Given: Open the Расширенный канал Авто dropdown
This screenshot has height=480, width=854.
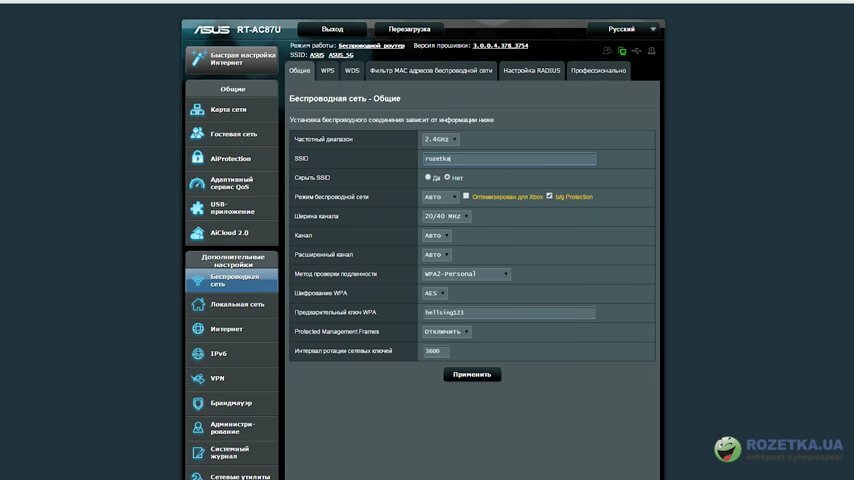Looking at the screenshot, I should click(436, 255).
